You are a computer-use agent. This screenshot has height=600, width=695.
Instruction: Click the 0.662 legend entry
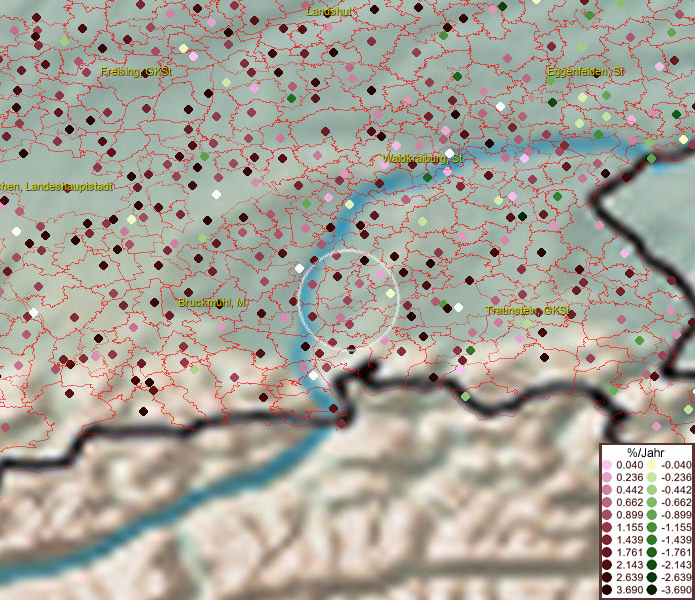[x=629, y=503]
